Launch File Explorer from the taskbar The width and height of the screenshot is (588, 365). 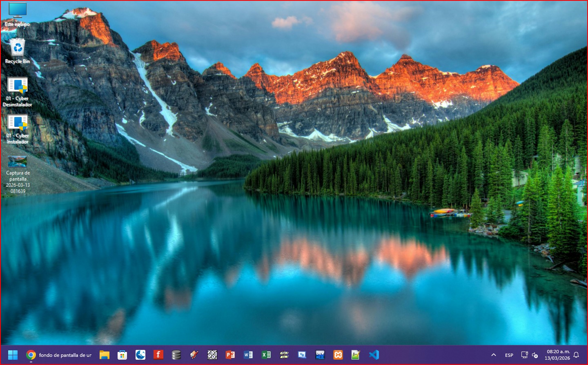pos(105,355)
